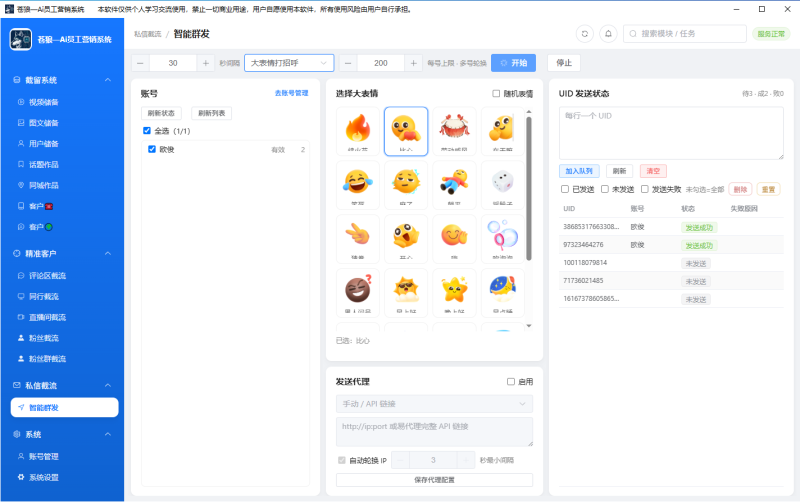Open 话题作品 menu item
Viewport: 800px width, 502px height.
click(43, 165)
